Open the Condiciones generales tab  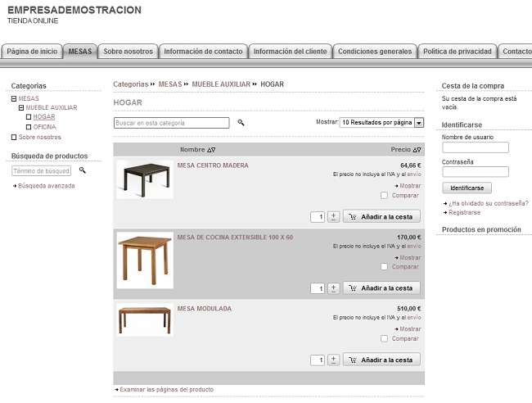(x=375, y=52)
